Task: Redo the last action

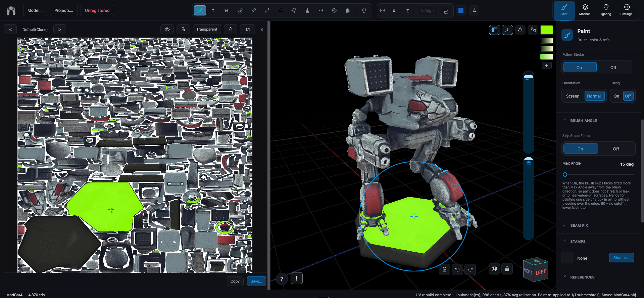Action: pos(470,269)
